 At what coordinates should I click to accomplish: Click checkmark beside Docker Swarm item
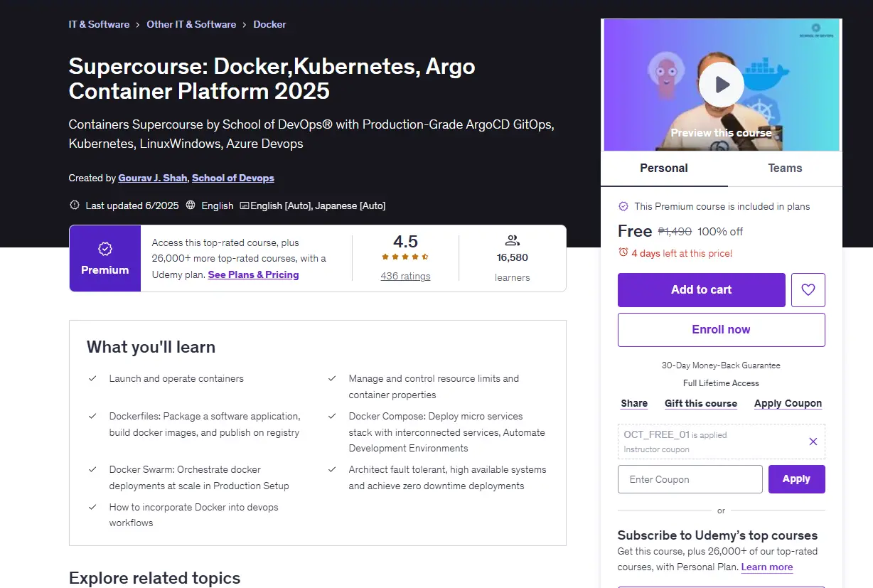92,469
